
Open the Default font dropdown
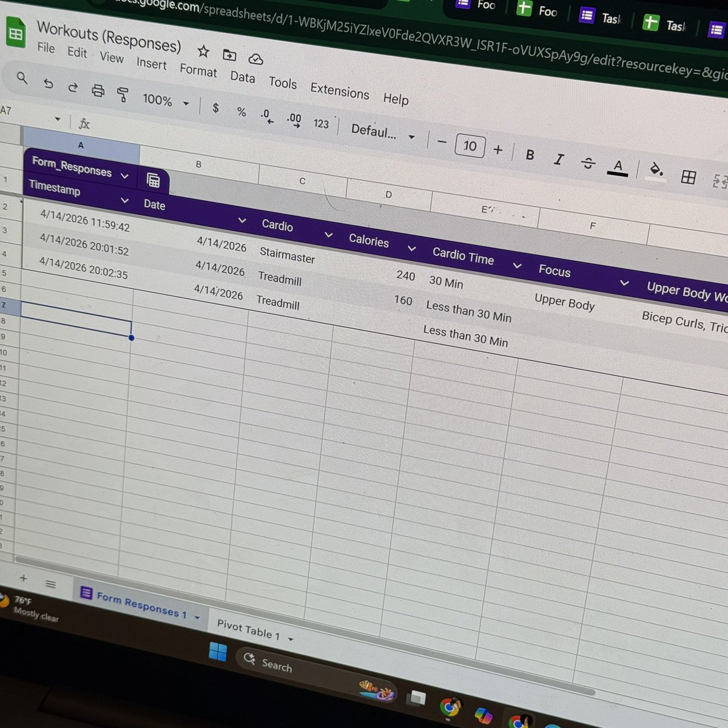(x=383, y=132)
